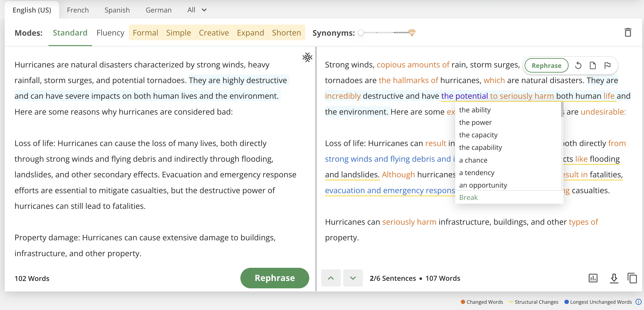Select Creative mode
The width and height of the screenshot is (644, 310).
click(x=214, y=33)
